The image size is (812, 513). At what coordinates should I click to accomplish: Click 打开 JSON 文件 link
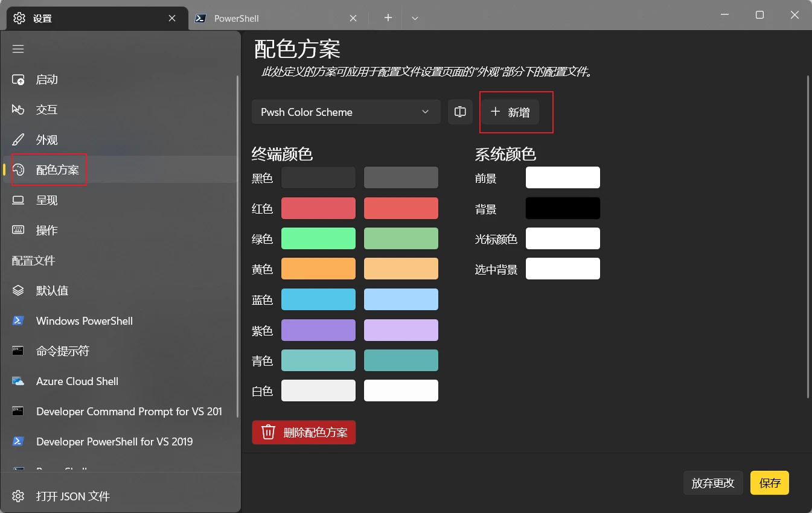[x=73, y=496]
